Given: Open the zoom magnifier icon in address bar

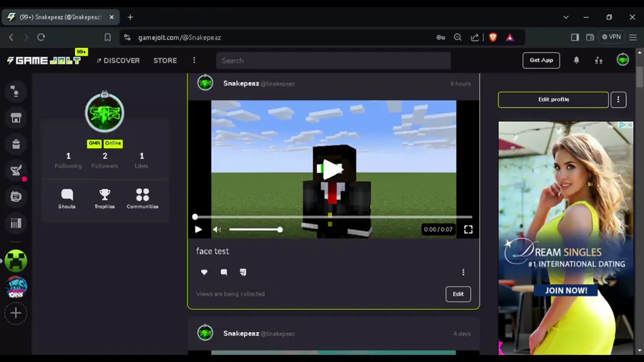Looking at the screenshot, I should [457, 37].
